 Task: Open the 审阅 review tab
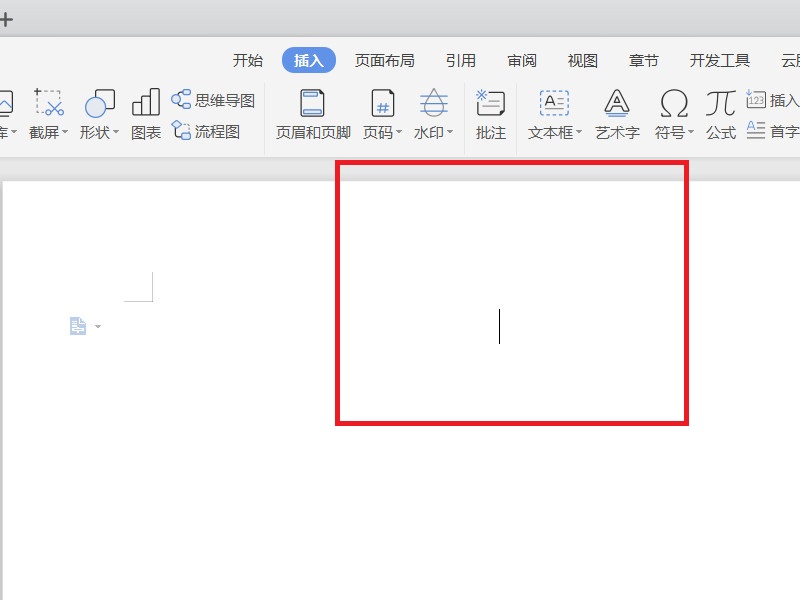click(x=521, y=60)
